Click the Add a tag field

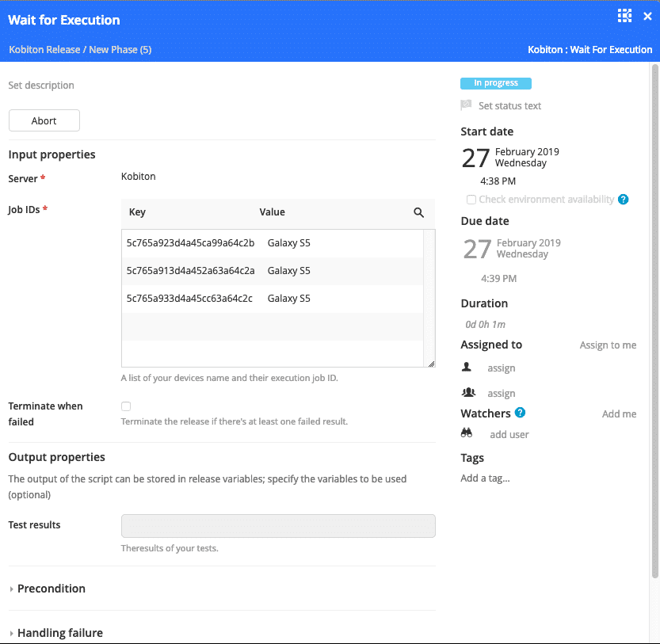click(x=486, y=478)
